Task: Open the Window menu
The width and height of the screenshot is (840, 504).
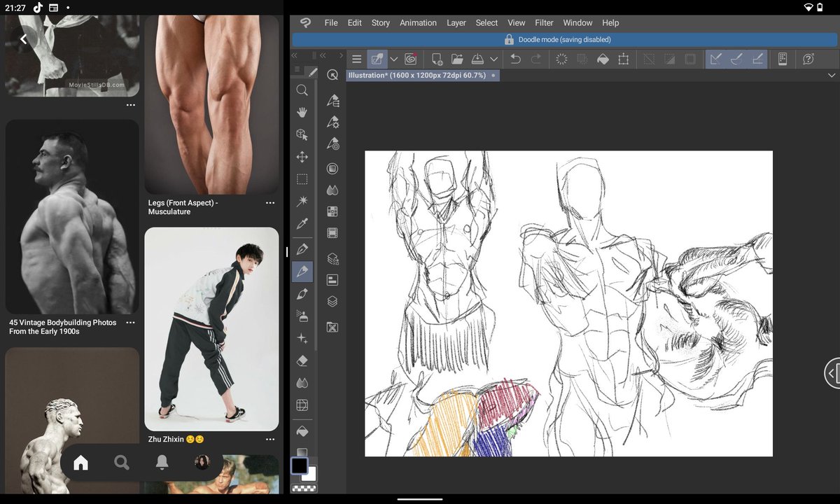Action: 577,23
